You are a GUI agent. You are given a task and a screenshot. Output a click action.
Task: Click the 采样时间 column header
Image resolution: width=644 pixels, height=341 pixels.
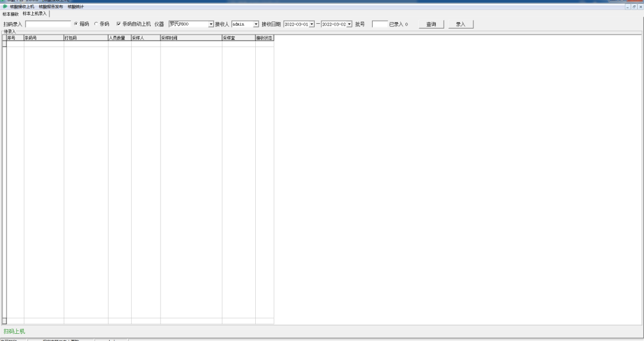pyautogui.click(x=191, y=38)
